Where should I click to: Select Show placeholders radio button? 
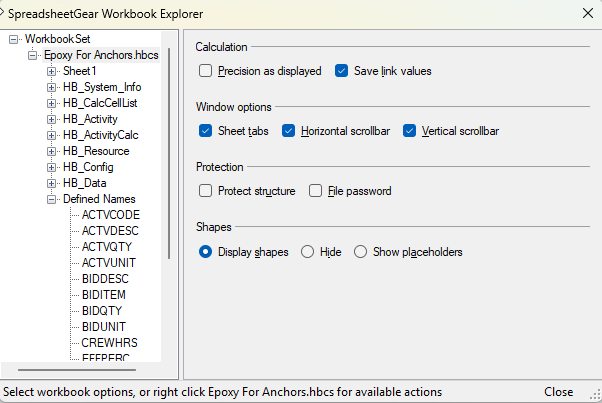point(361,252)
